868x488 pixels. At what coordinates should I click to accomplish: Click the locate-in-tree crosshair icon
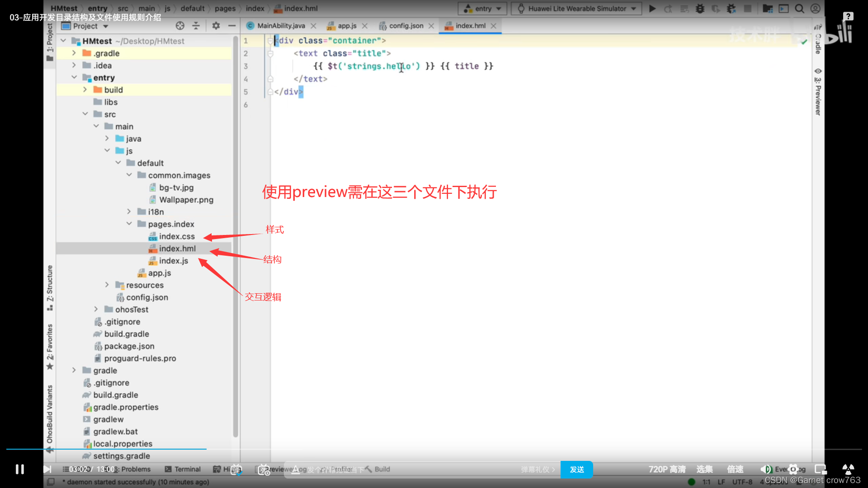coord(180,26)
